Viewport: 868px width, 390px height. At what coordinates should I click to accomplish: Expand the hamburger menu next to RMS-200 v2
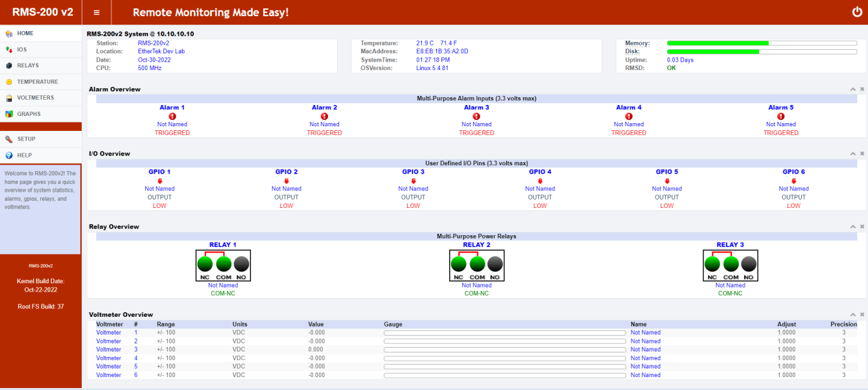96,12
